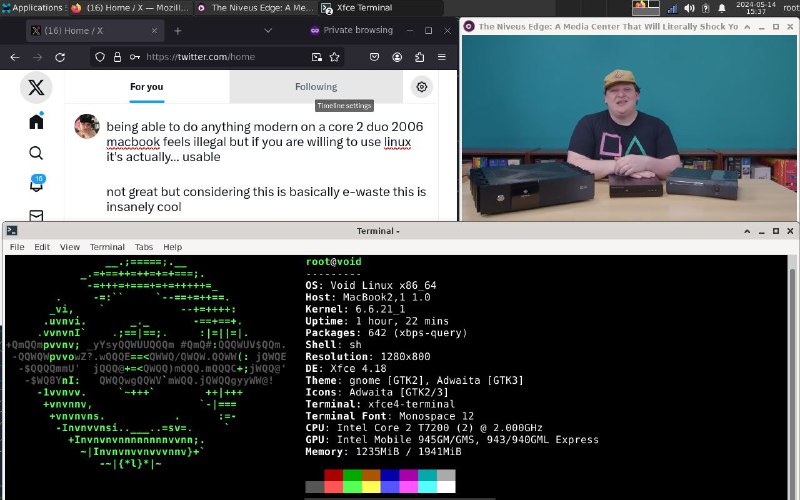The width and height of the screenshot is (800, 500).
Task: Click the red color block in neofetch palette
Action: (334, 476)
